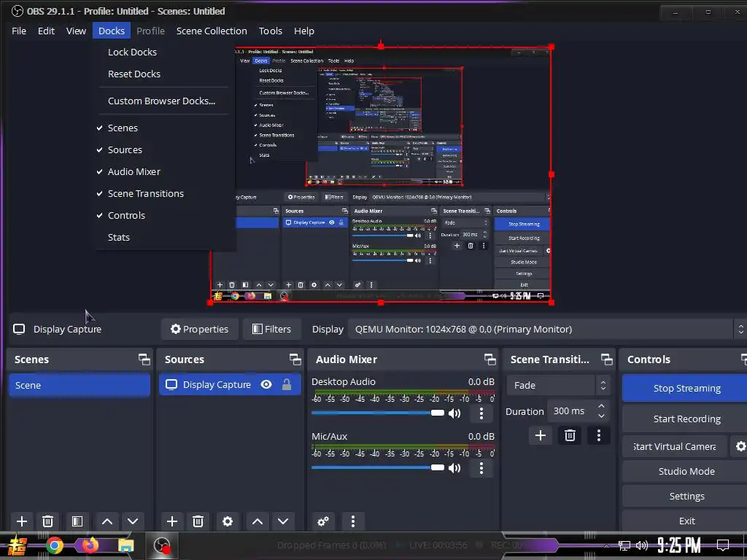Image resolution: width=747 pixels, height=560 pixels.
Task: Select Scene item in Scenes list
Action: point(80,385)
